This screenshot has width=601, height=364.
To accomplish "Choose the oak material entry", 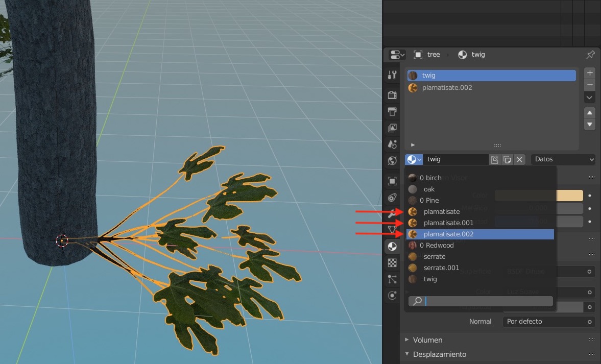I will pyautogui.click(x=429, y=189).
